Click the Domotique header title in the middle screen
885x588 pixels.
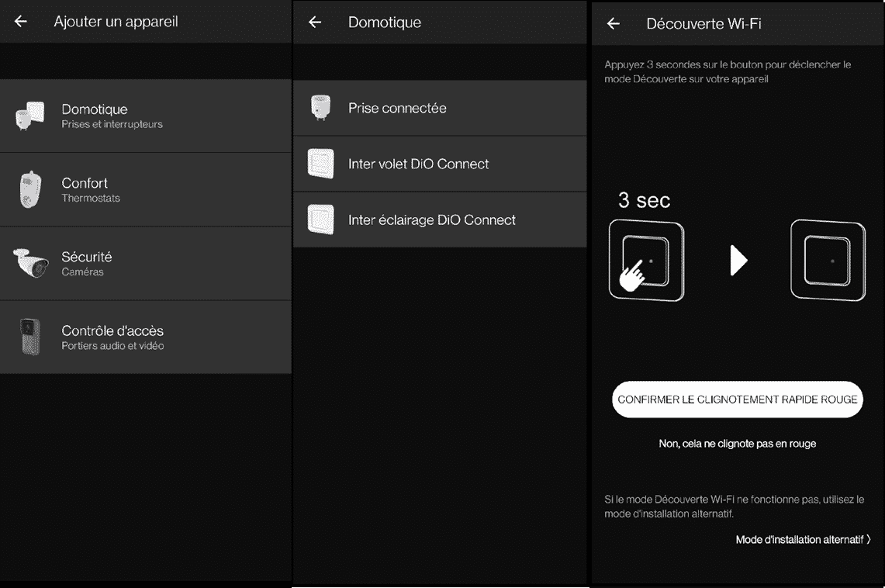385,22
